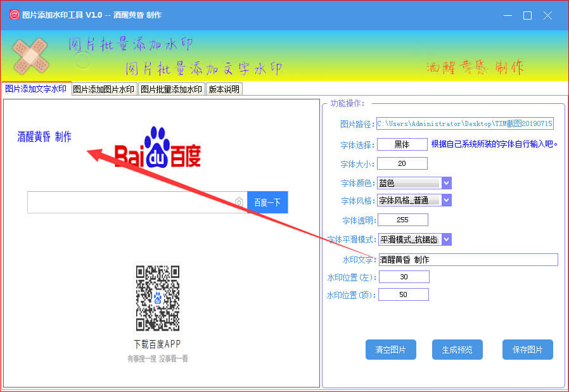Click the camera icon in Baidu search box
This screenshot has height=392, width=569.
point(239,202)
